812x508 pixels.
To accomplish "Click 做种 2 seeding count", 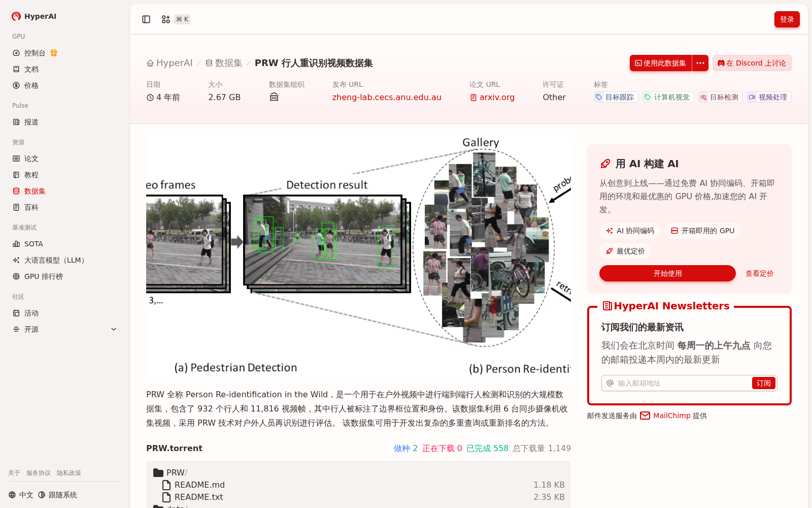I will [x=405, y=448].
